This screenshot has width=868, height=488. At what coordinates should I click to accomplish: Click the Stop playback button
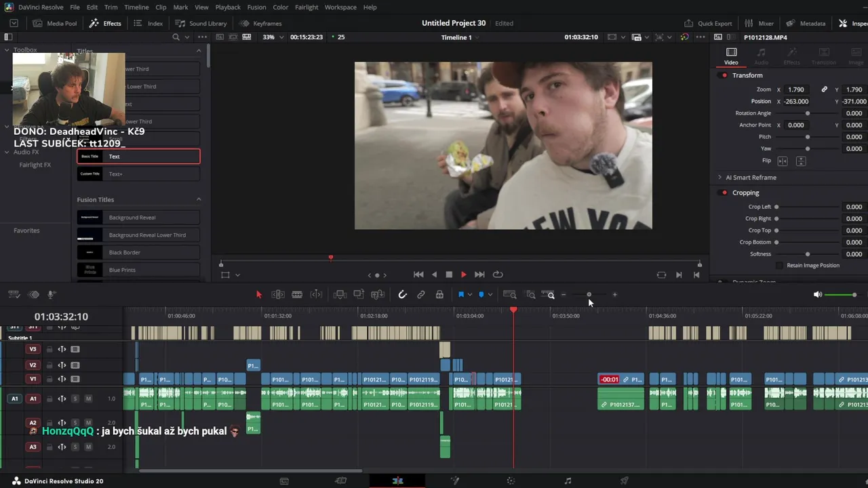pos(449,274)
